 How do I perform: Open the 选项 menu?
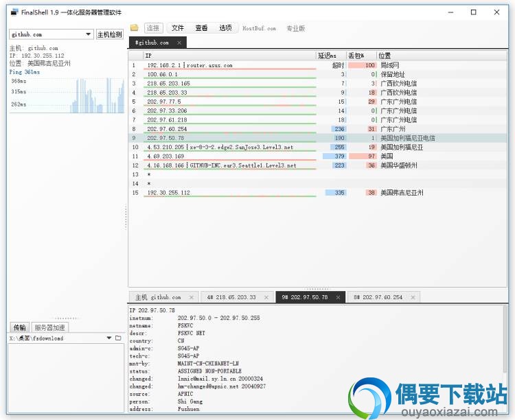(x=225, y=28)
